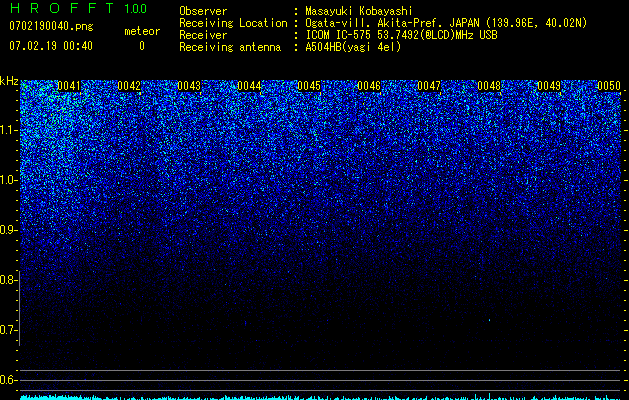Click the Observer field label
Viewport: 629px width, 400px height.
click(x=203, y=11)
